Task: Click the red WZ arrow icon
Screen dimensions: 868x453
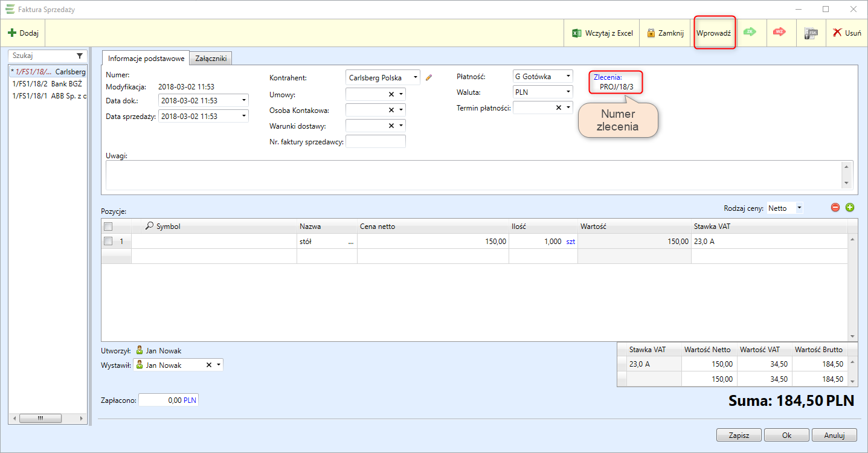Action: [779, 33]
